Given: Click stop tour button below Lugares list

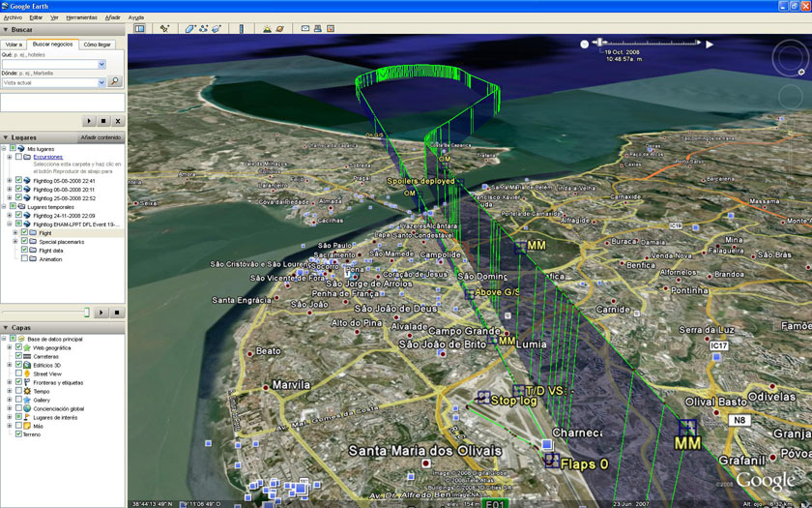Looking at the screenshot, I should click(117, 313).
